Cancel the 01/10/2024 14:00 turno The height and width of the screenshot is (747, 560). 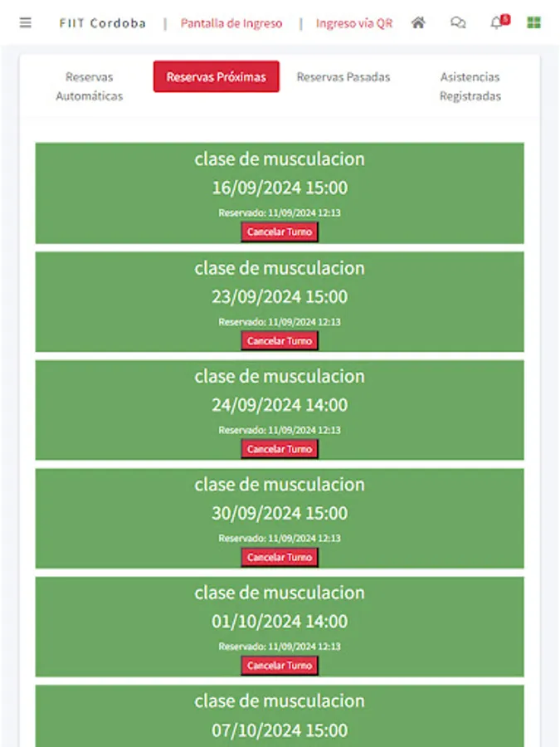280,665
